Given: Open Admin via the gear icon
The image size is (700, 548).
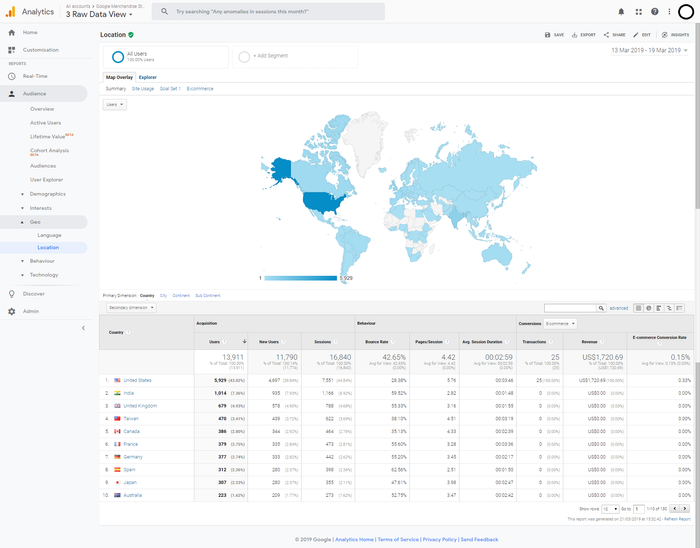Looking at the screenshot, I should coord(12,311).
